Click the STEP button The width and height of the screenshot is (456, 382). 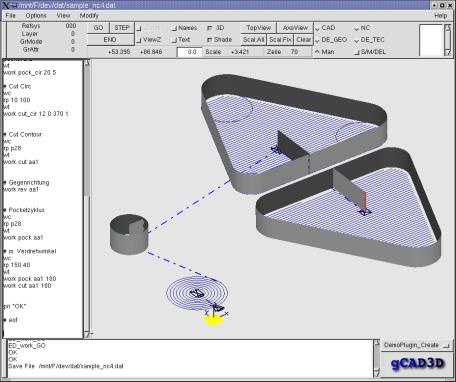click(x=122, y=28)
